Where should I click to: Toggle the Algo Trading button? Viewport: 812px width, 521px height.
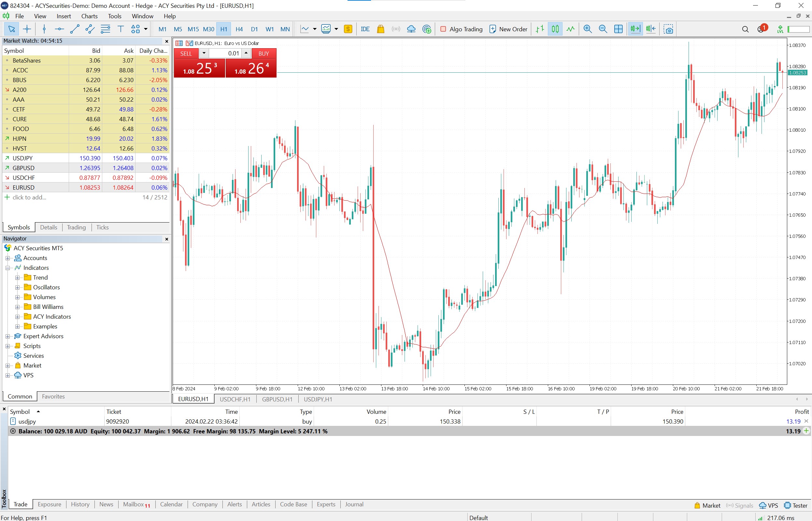[461, 29]
